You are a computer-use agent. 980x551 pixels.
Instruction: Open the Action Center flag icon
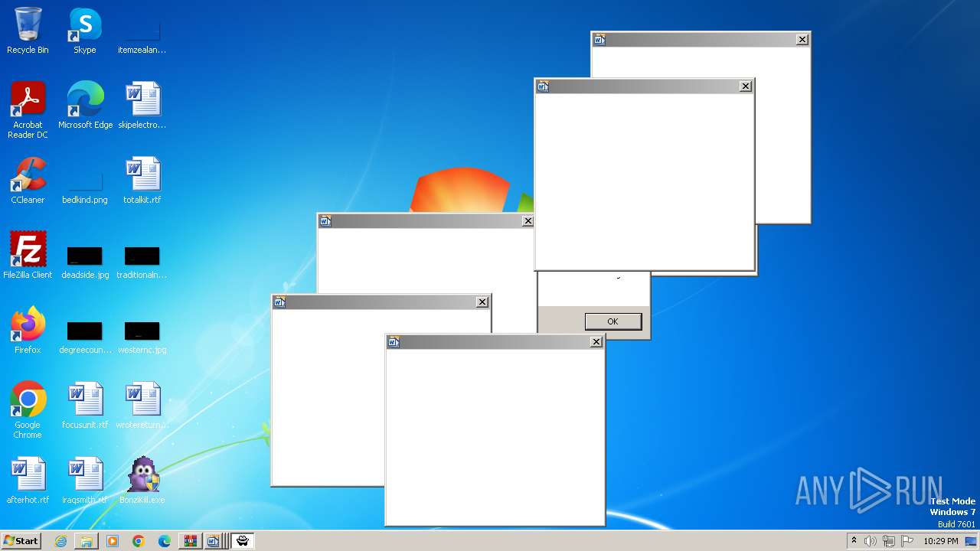pyautogui.click(x=907, y=541)
